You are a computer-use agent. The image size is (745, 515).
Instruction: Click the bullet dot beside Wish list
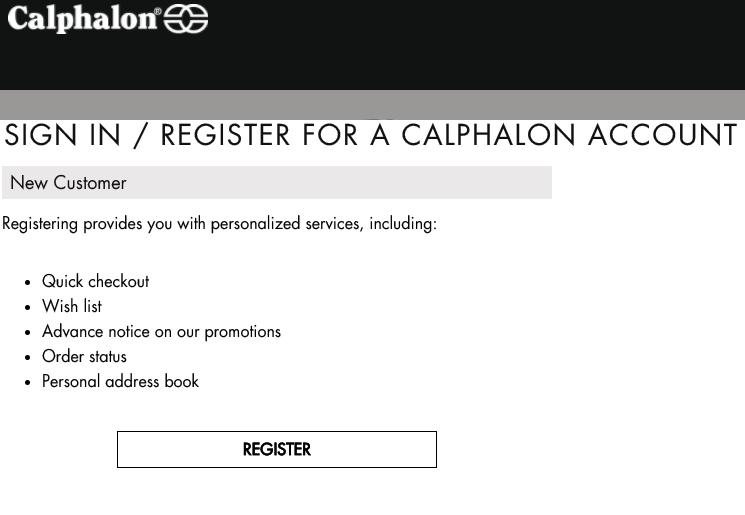(28, 307)
